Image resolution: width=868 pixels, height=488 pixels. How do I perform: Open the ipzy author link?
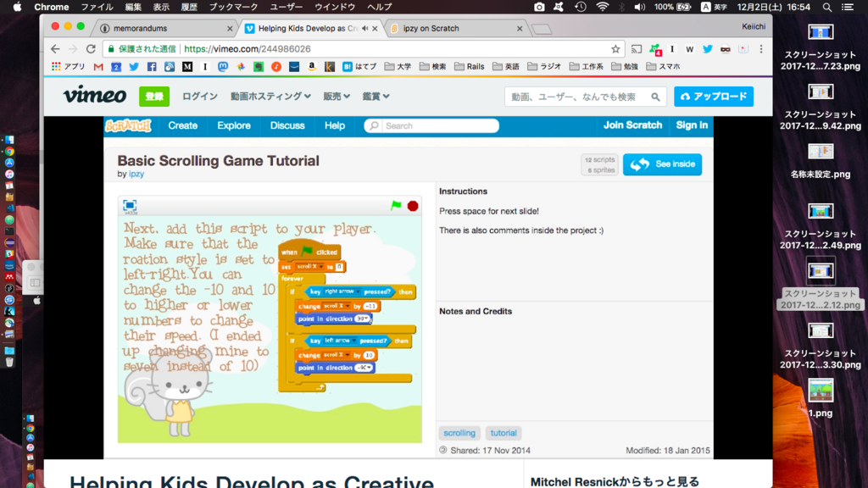(x=136, y=174)
